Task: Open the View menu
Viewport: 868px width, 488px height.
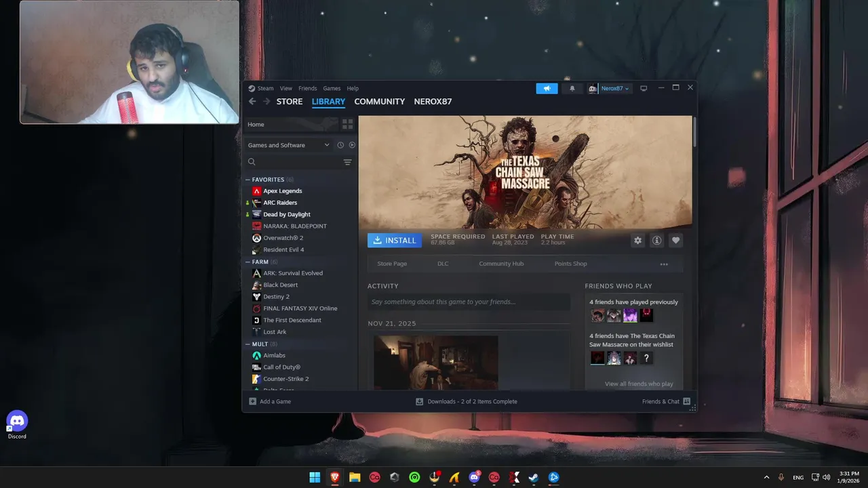Action: [x=286, y=88]
